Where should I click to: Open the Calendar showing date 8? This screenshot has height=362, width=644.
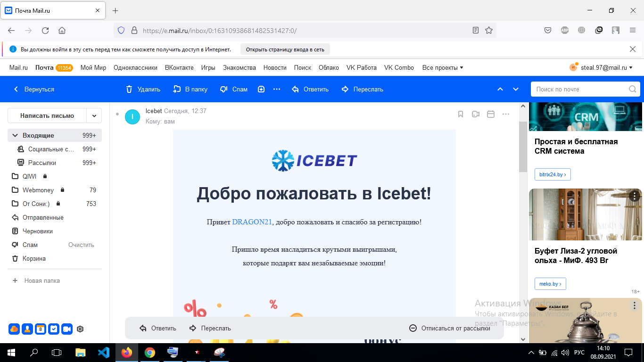click(x=41, y=329)
